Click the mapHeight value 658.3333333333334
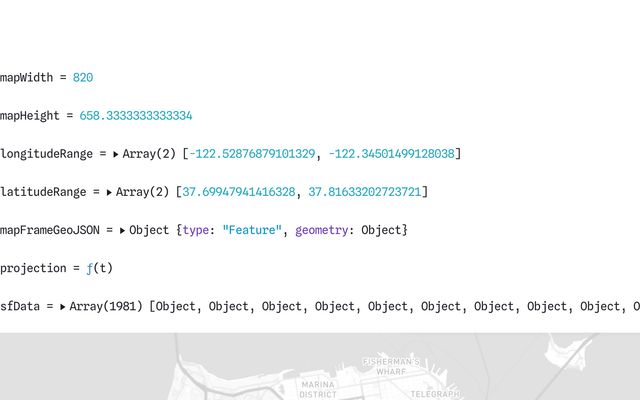Image resolution: width=640 pixels, height=400 pixels. pos(136,116)
